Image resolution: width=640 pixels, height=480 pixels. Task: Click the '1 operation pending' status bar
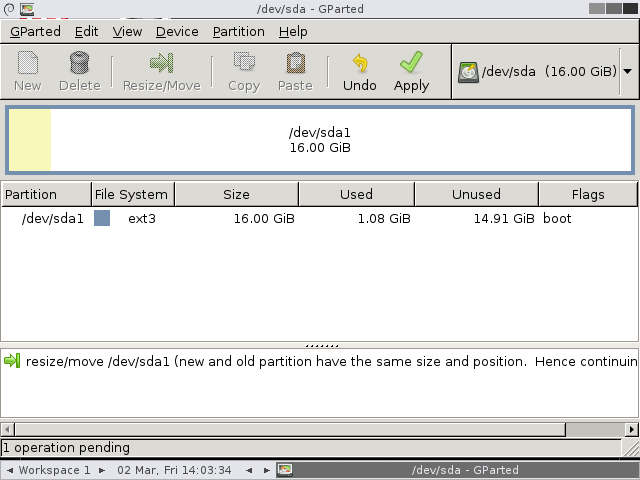tap(311, 448)
